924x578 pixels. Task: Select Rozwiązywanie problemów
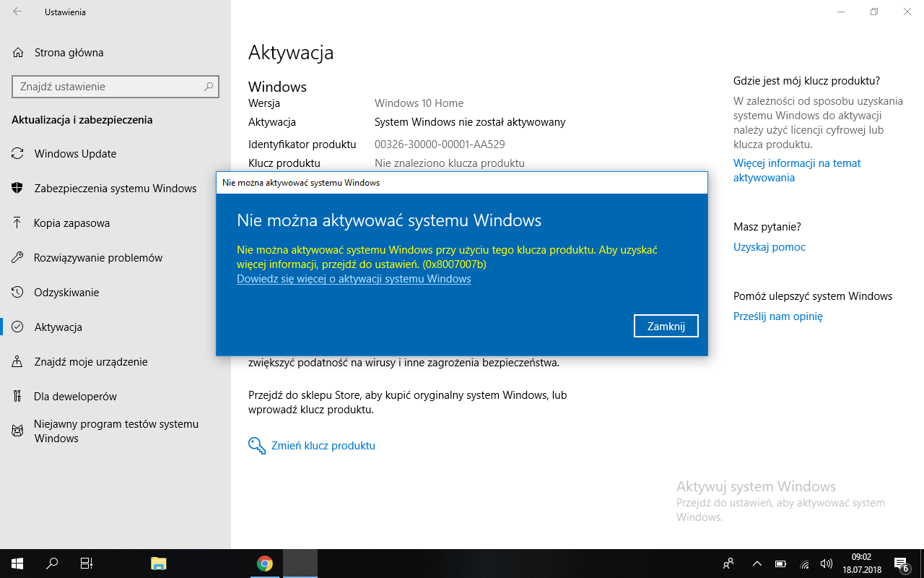98,258
